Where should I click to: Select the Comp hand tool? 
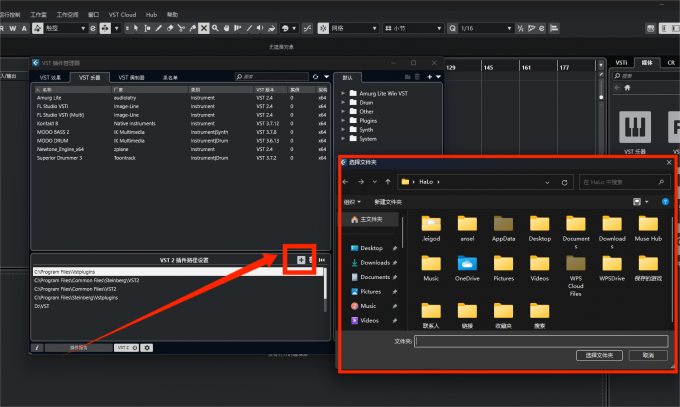[x=226, y=28]
